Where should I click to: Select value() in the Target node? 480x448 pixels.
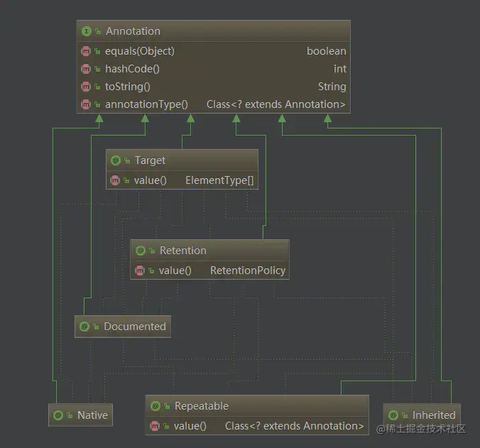tap(151, 180)
